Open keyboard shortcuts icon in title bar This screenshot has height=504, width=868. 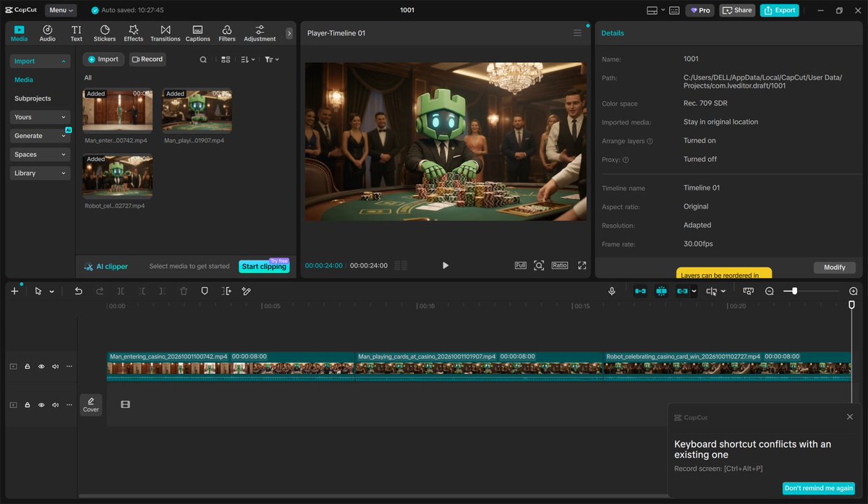[x=674, y=10]
